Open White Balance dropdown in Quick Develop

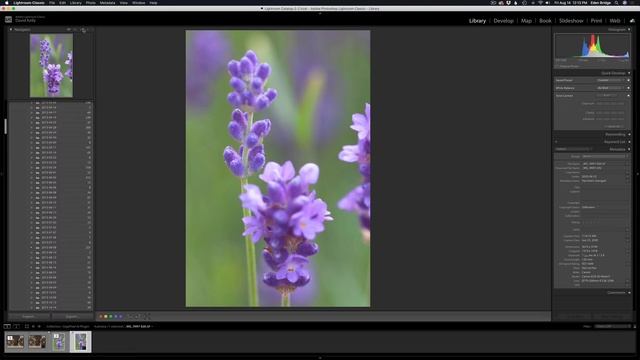pos(611,88)
